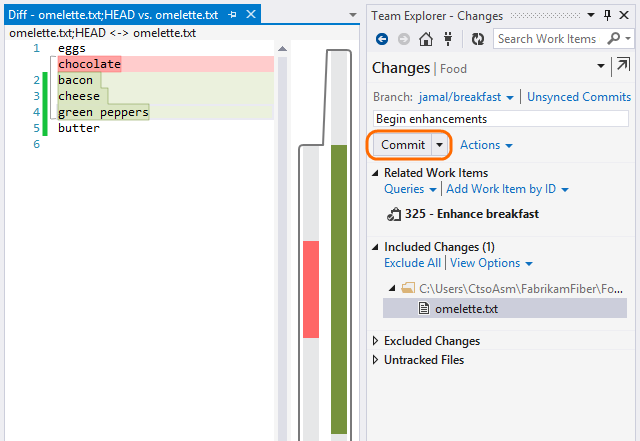Open the Commit button dropdown arrow
Image resolution: width=640 pixels, height=441 pixels.
coord(440,145)
